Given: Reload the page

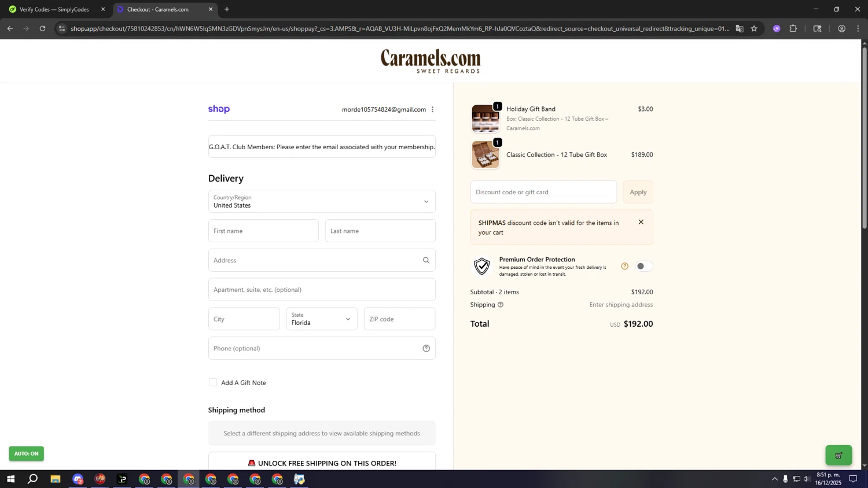Looking at the screenshot, I should click(42, 28).
